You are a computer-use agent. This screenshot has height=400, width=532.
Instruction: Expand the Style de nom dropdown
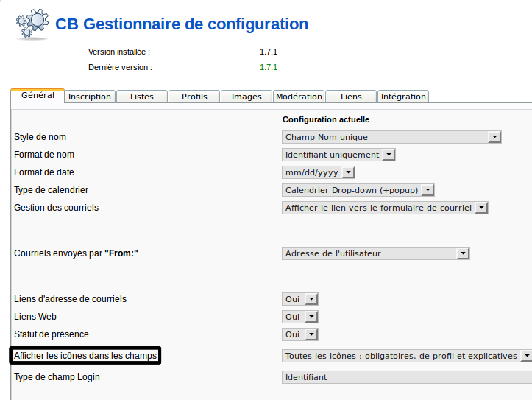(x=391, y=137)
